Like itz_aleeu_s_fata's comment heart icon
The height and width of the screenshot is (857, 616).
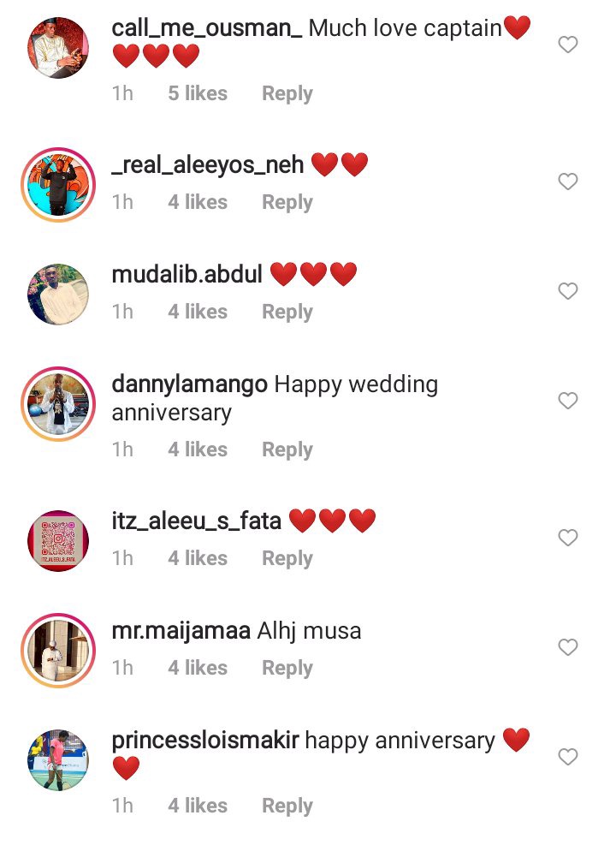(x=568, y=538)
